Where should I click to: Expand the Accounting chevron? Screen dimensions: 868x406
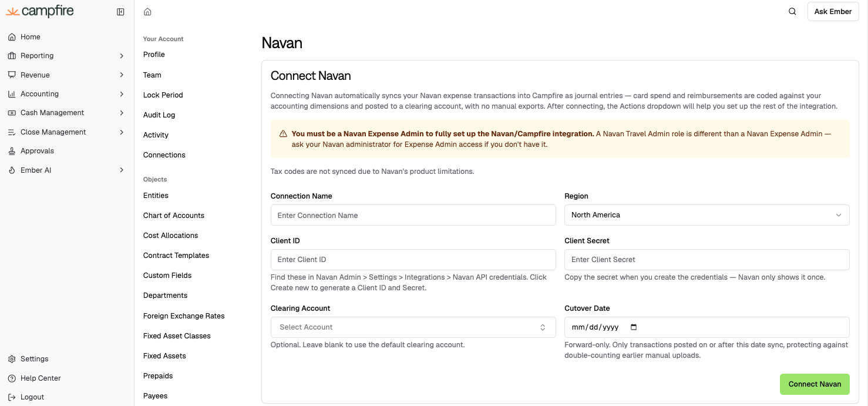pyautogui.click(x=122, y=94)
